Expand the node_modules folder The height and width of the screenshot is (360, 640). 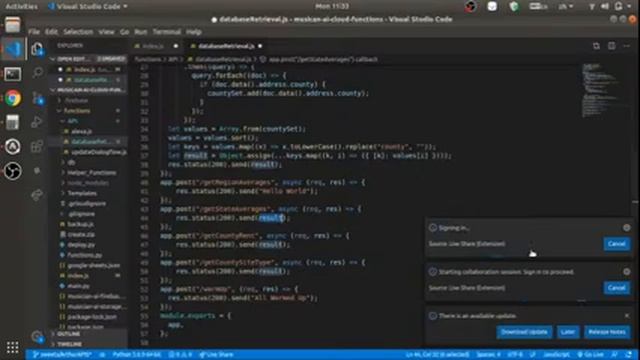click(89, 183)
